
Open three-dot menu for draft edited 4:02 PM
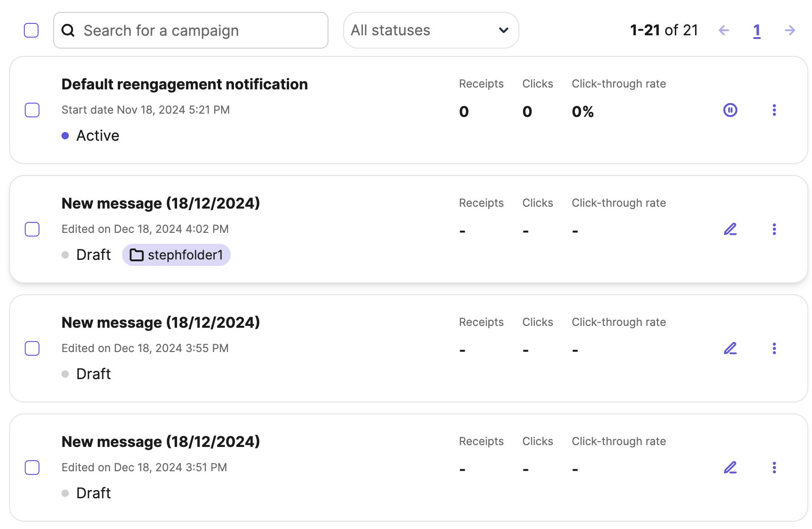pyautogui.click(x=774, y=229)
